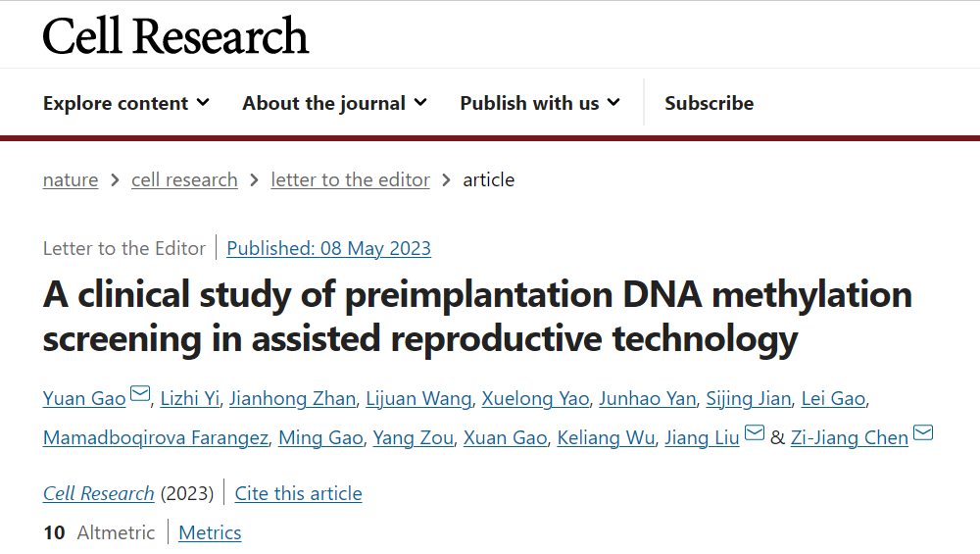Screen dimensions: 980x554
Task: Open the Subscribe page
Action: (709, 103)
